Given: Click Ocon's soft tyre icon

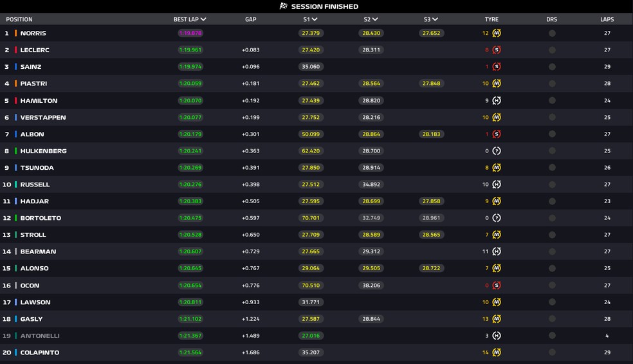Looking at the screenshot, I should point(497,286).
